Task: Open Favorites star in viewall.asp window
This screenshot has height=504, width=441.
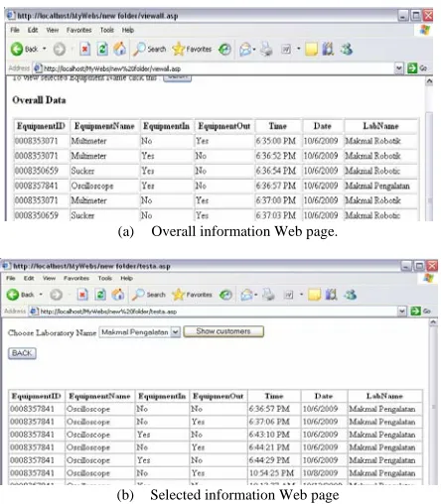Action: coord(178,50)
